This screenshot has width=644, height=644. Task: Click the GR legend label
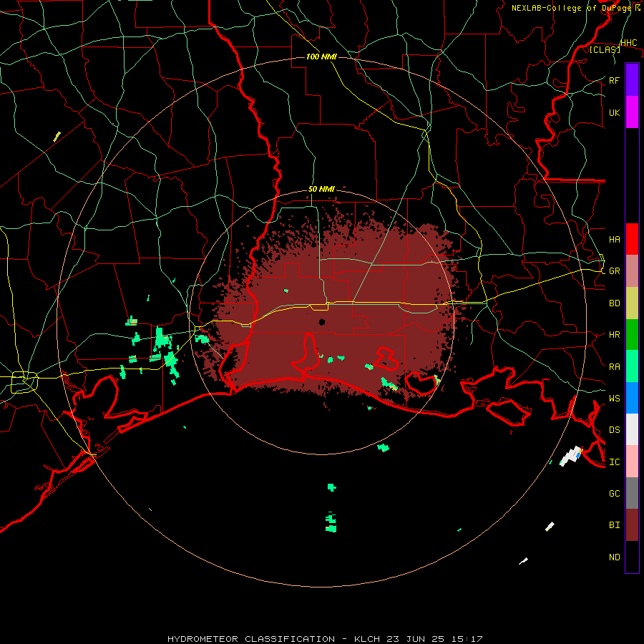[x=614, y=271]
